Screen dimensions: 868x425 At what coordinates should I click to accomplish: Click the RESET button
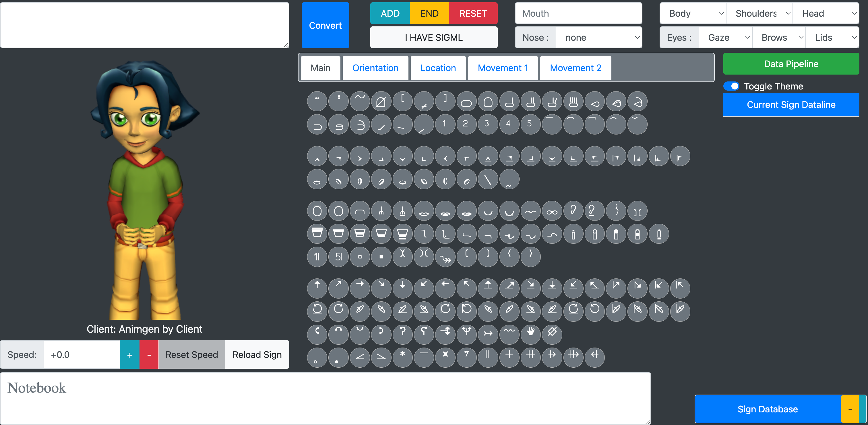pos(473,13)
